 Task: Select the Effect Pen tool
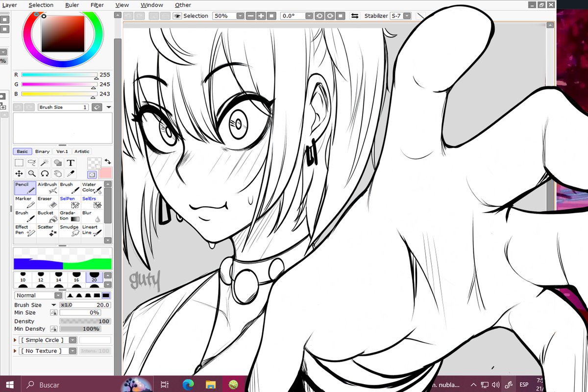(24, 230)
